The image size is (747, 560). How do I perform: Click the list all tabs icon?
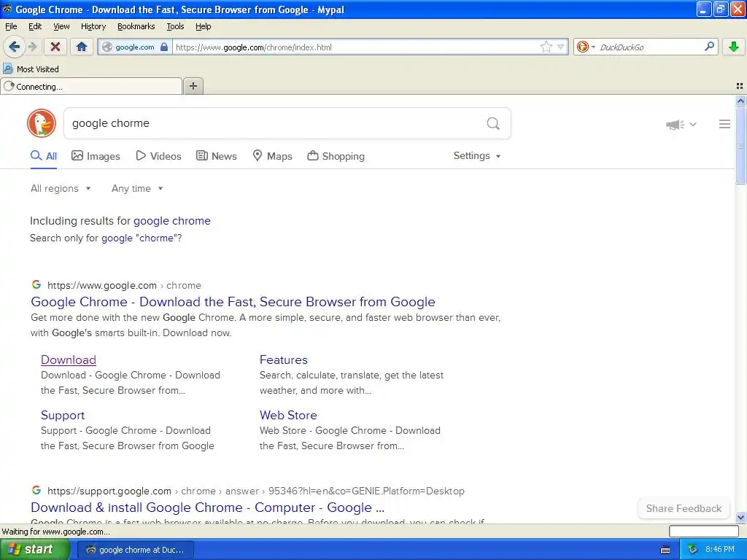coord(740,86)
